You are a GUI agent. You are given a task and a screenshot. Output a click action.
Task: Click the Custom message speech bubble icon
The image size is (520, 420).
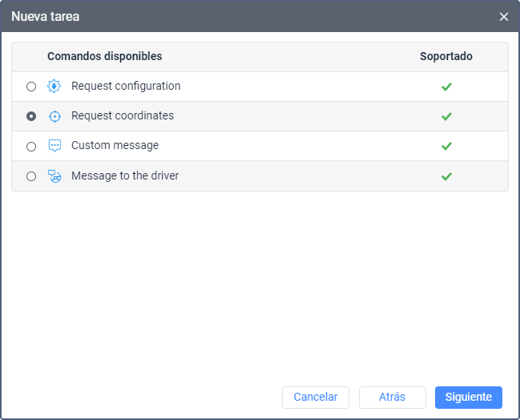[x=54, y=146]
